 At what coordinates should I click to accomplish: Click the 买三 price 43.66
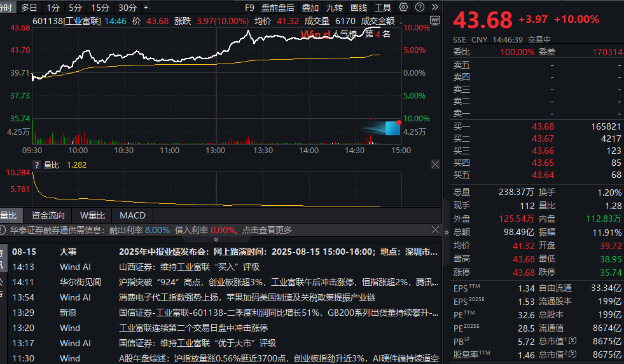(x=543, y=151)
